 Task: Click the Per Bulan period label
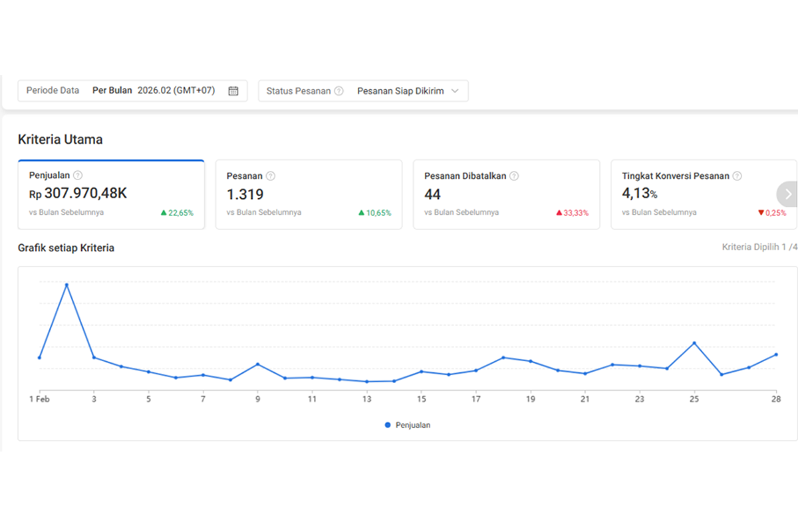(112, 90)
